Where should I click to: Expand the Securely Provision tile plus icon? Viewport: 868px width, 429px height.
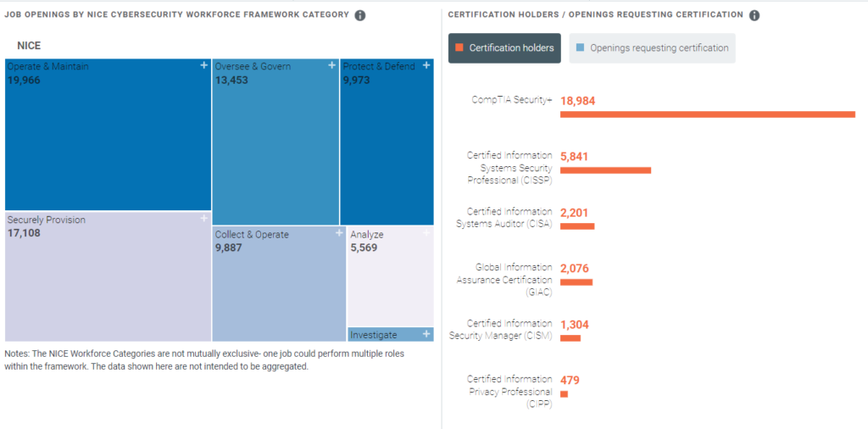click(x=203, y=219)
